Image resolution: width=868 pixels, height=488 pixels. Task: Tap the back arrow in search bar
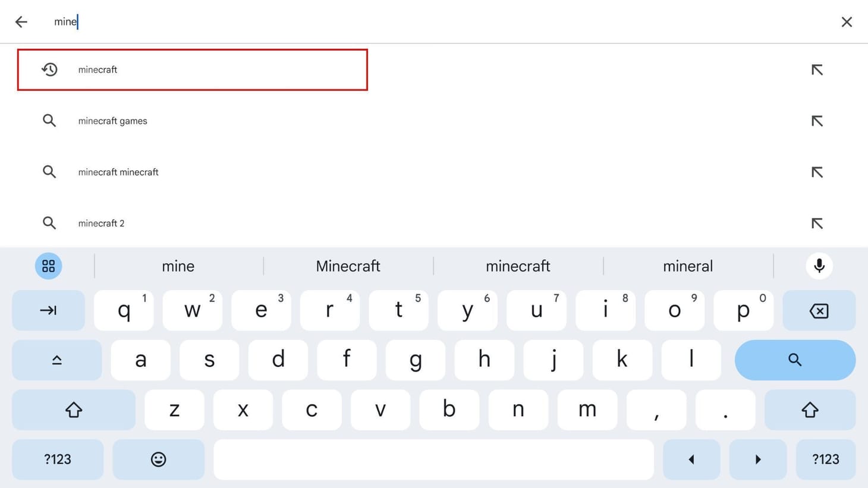(x=21, y=22)
